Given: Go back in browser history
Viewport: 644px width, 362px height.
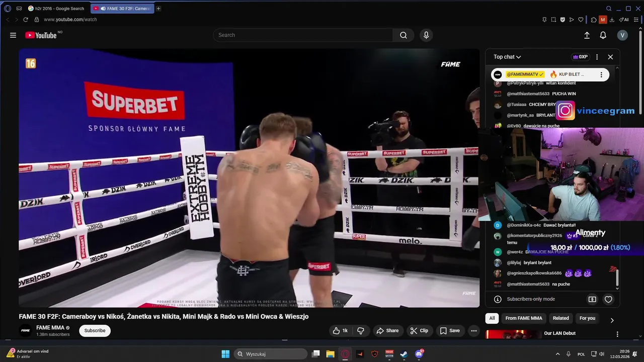Looking at the screenshot, I should point(8,20).
